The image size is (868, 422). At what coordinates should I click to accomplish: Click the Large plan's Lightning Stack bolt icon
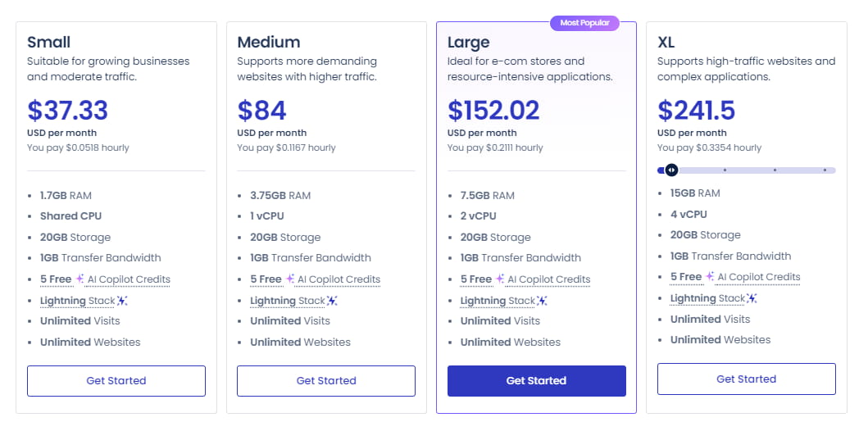tap(542, 301)
